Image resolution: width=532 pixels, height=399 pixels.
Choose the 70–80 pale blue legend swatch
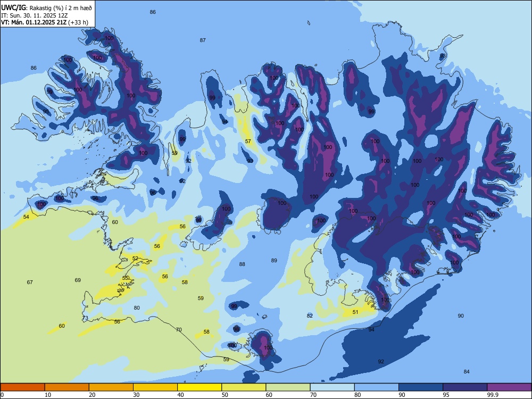[x=332, y=387]
